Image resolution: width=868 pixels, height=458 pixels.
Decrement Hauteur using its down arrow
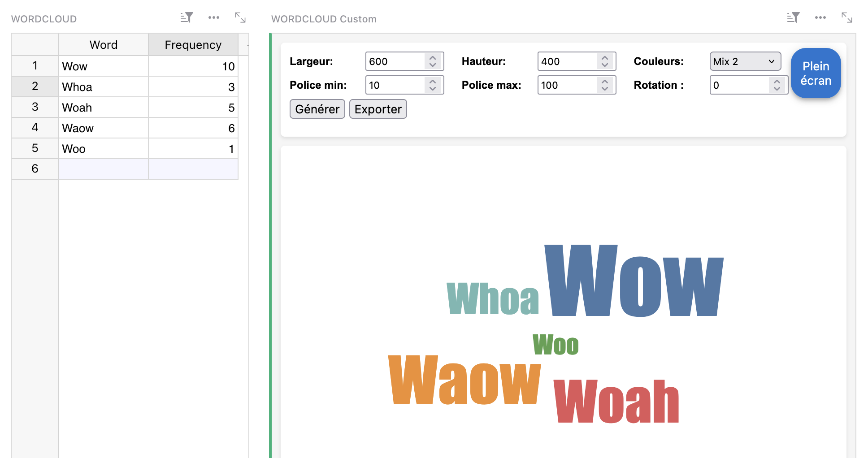coord(604,65)
